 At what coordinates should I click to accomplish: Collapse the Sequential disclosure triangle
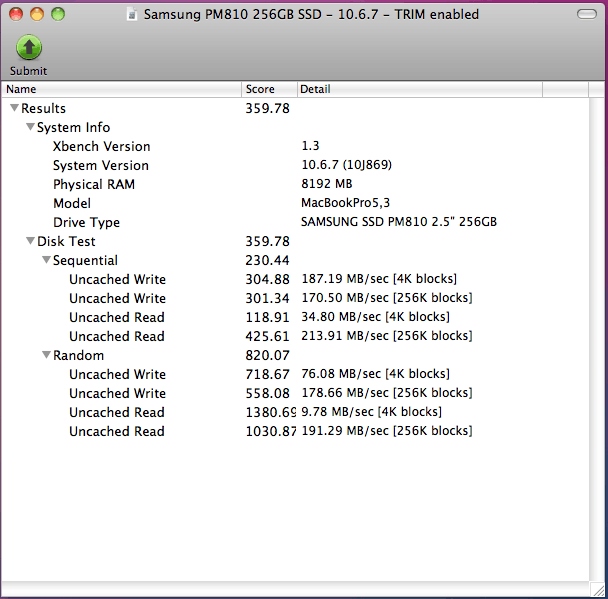click(x=47, y=260)
